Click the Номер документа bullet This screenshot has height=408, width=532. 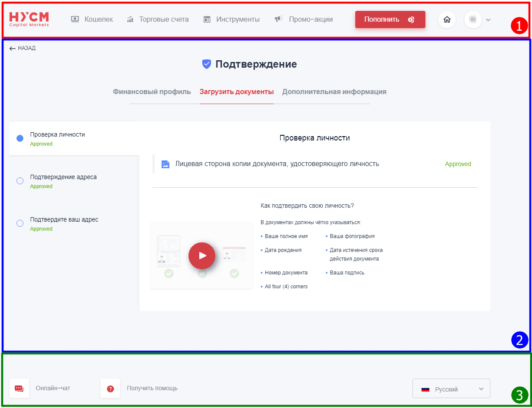coord(286,273)
